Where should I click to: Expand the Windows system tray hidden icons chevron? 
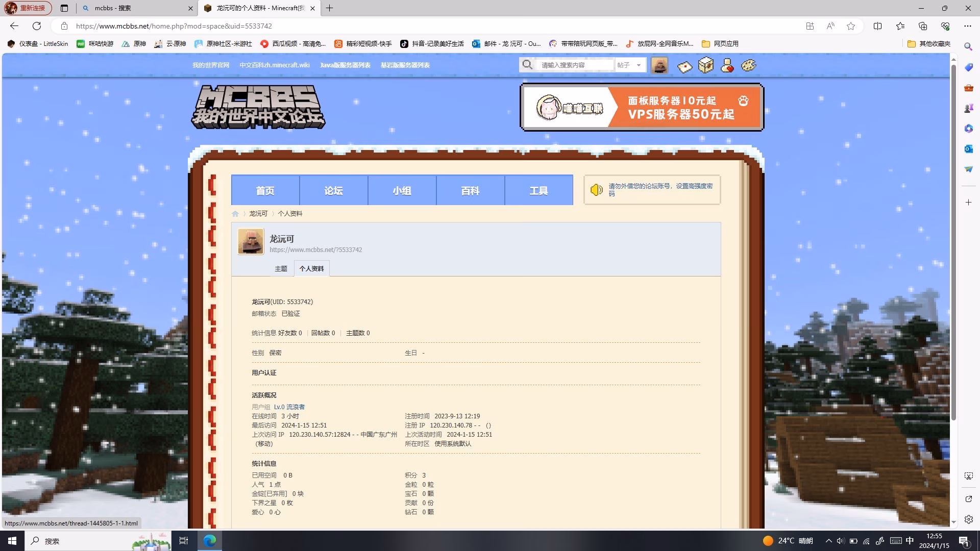pyautogui.click(x=828, y=541)
